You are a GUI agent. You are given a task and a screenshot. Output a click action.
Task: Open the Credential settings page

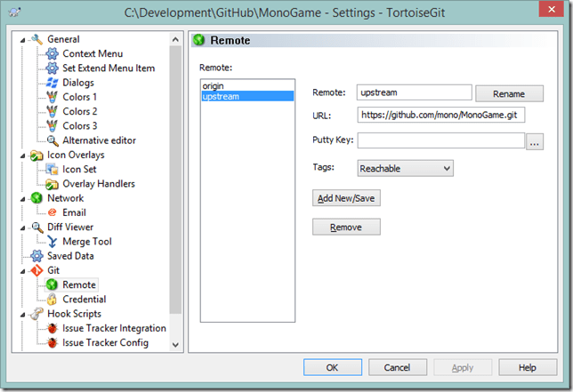pos(84,300)
